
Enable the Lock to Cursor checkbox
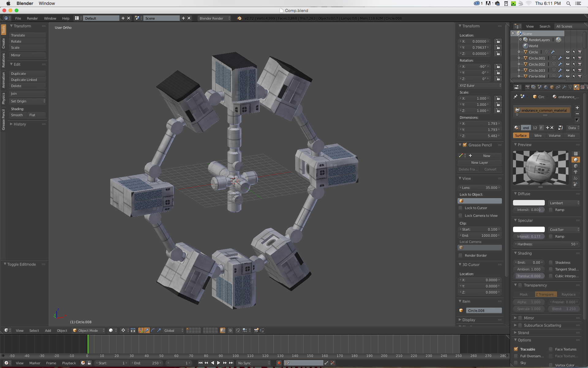(460, 208)
